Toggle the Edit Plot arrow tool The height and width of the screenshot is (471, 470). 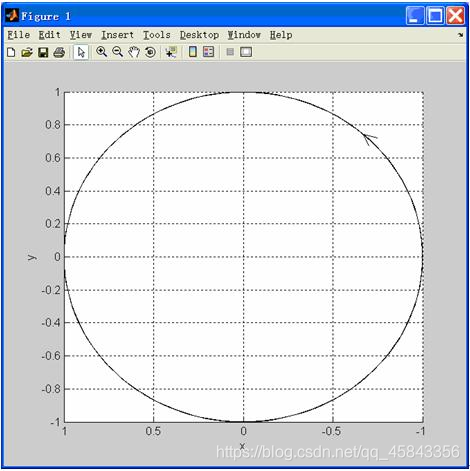[x=81, y=52]
